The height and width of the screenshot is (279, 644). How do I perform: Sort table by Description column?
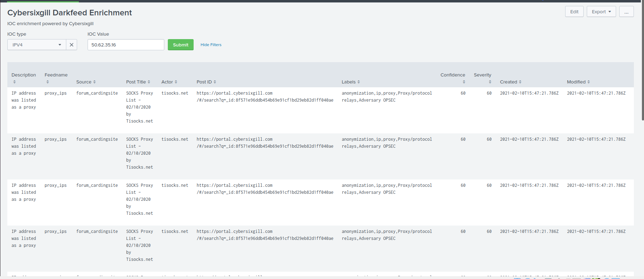point(24,78)
